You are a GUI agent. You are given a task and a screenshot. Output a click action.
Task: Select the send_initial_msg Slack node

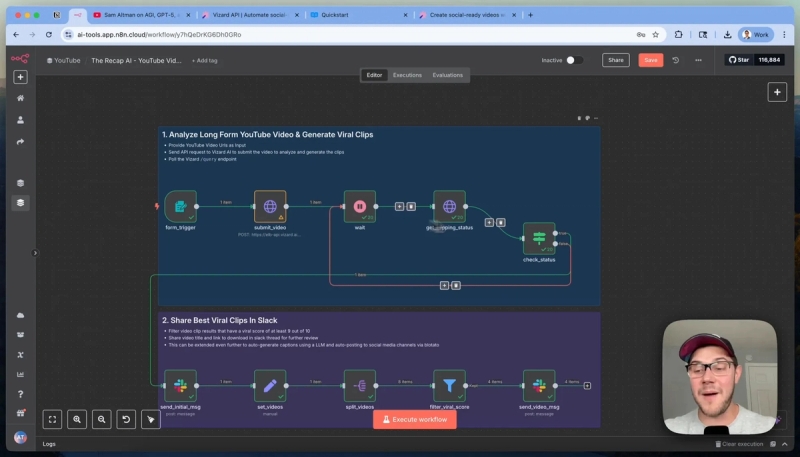(181, 386)
